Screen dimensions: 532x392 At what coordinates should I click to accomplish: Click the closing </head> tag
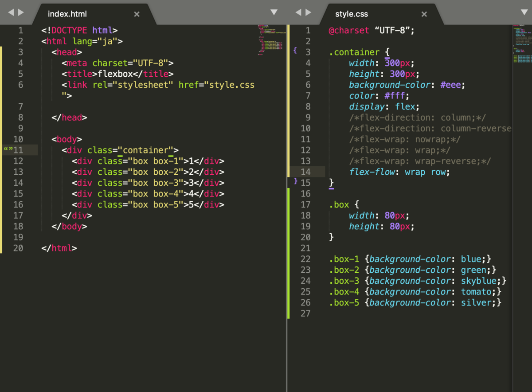point(69,118)
